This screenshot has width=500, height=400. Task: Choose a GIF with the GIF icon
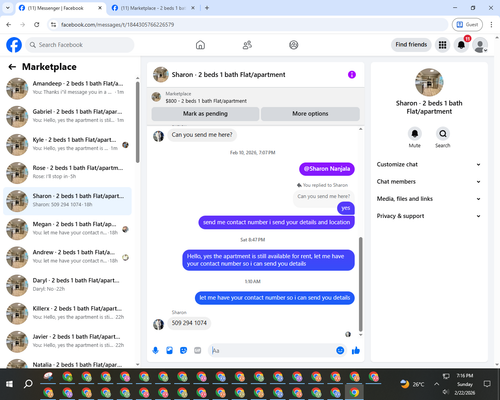(198, 350)
